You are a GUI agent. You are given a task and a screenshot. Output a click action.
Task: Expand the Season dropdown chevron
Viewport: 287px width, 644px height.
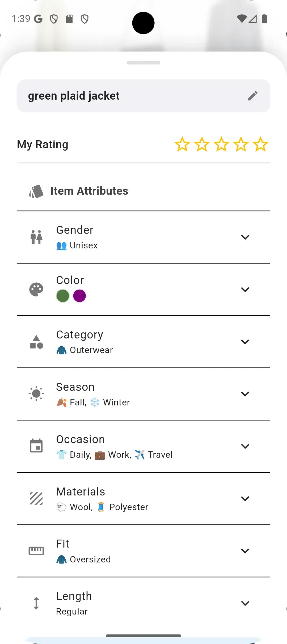(x=245, y=394)
